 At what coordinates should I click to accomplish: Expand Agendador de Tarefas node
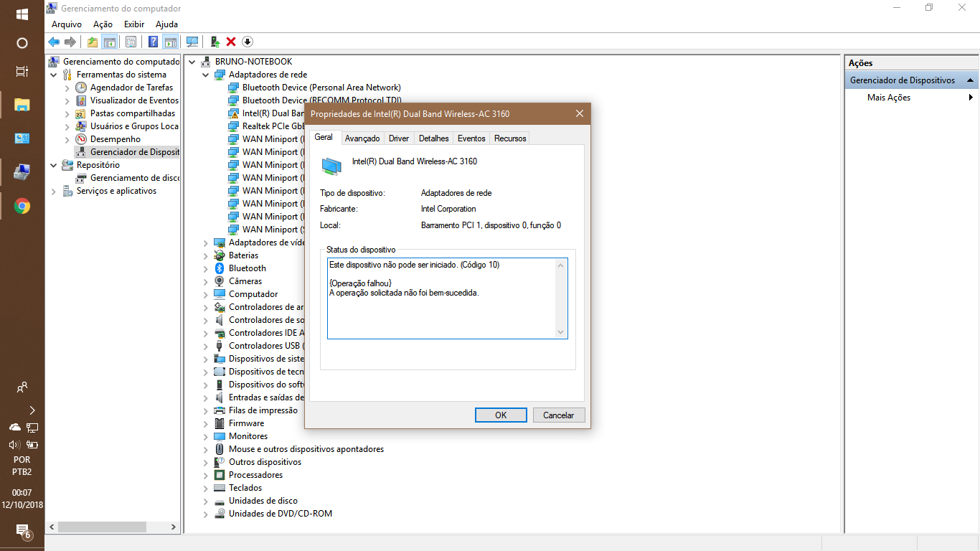pyautogui.click(x=67, y=88)
